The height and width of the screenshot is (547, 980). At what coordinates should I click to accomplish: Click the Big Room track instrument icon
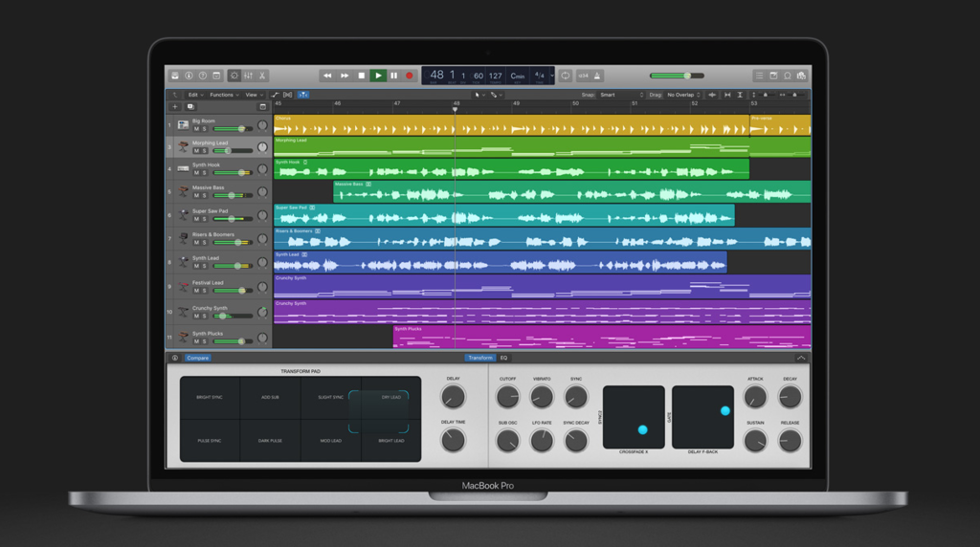(183, 125)
